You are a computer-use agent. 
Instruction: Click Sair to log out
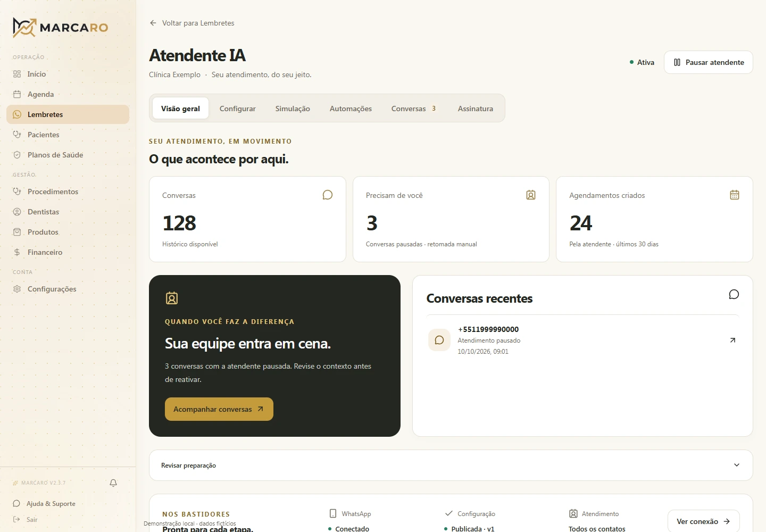25,520
